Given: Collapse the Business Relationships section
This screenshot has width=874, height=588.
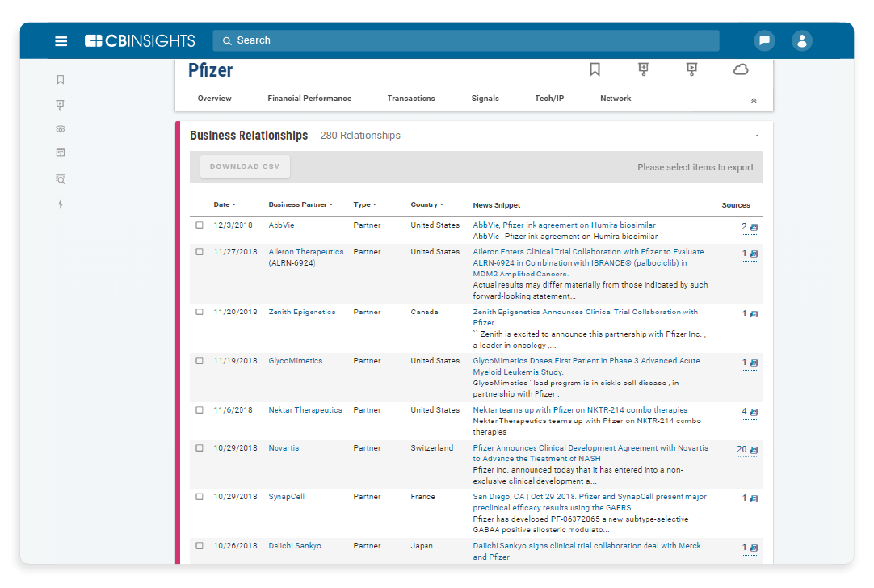Looking at the screenshot, I should pyautogui.click(x=757, y=136).
